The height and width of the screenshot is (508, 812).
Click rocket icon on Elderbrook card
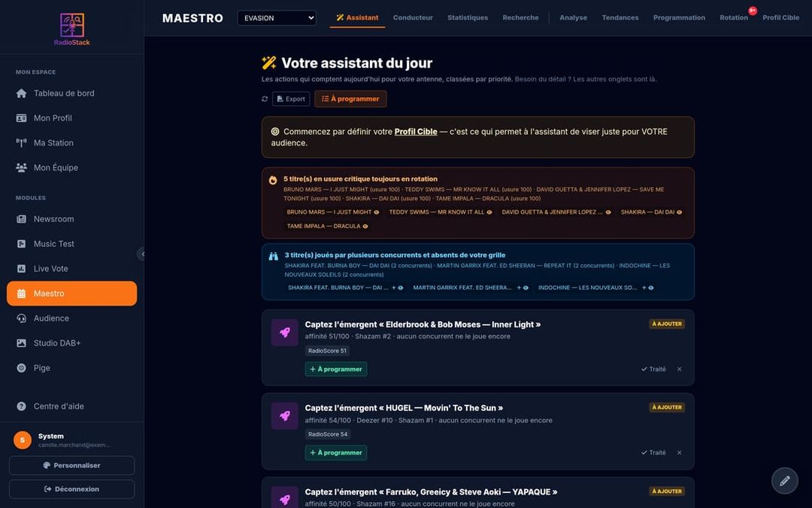[285, 333]
